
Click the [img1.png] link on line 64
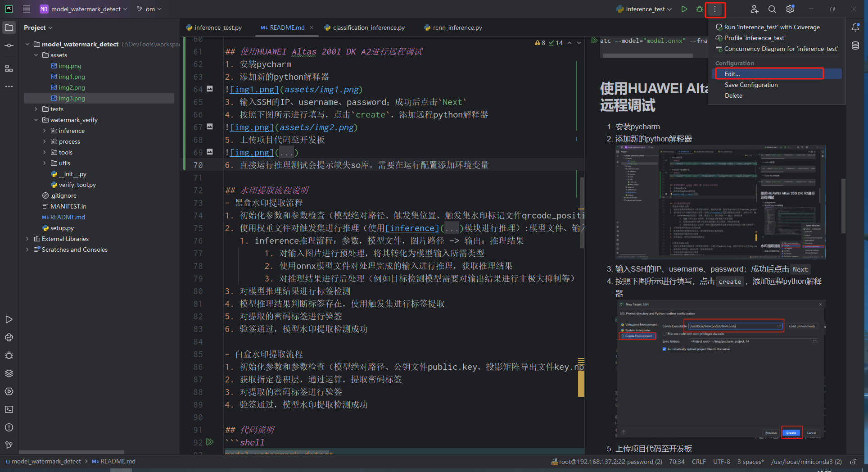click(x=254, y=90)
